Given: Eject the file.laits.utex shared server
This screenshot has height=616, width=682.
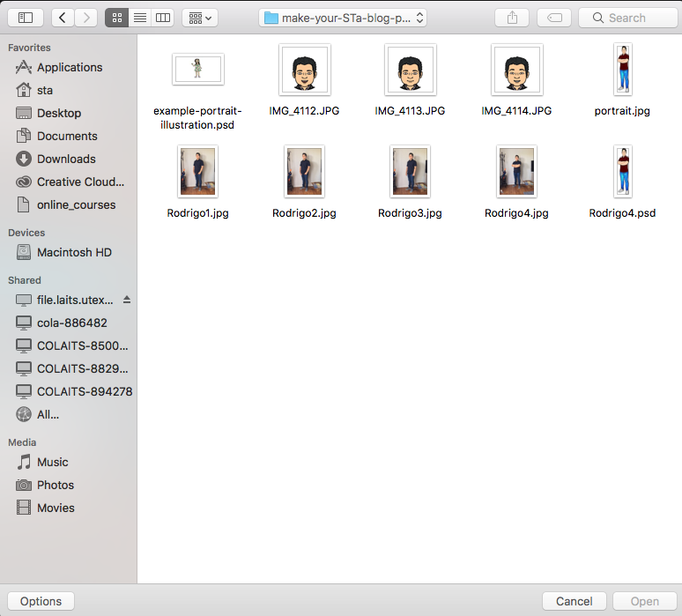Looking at the screenshot, I should tap(127, 300).
